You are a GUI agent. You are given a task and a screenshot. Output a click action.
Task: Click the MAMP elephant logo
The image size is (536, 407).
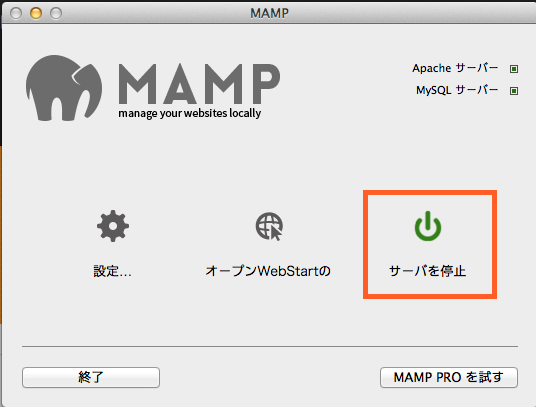coord(64,88)
